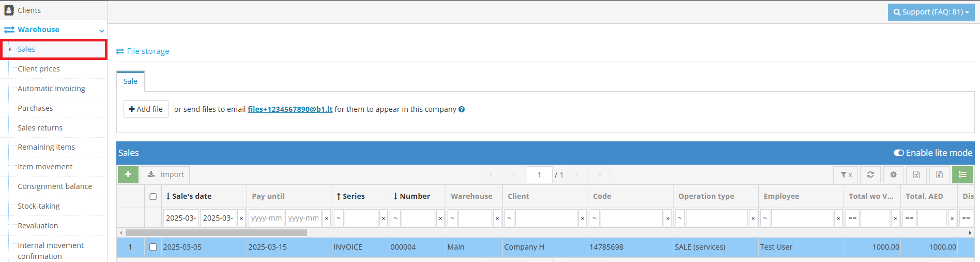Click the horizontal scrollbar of the sales table
This screenshot has height=262, width=980.
pos(216,233)
